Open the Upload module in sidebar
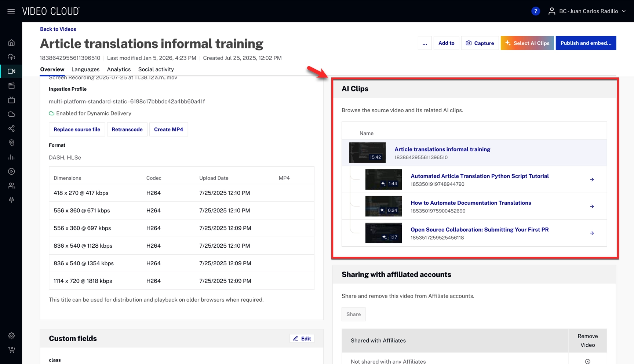This screenshot has width=634, height=364. (11, 57)
